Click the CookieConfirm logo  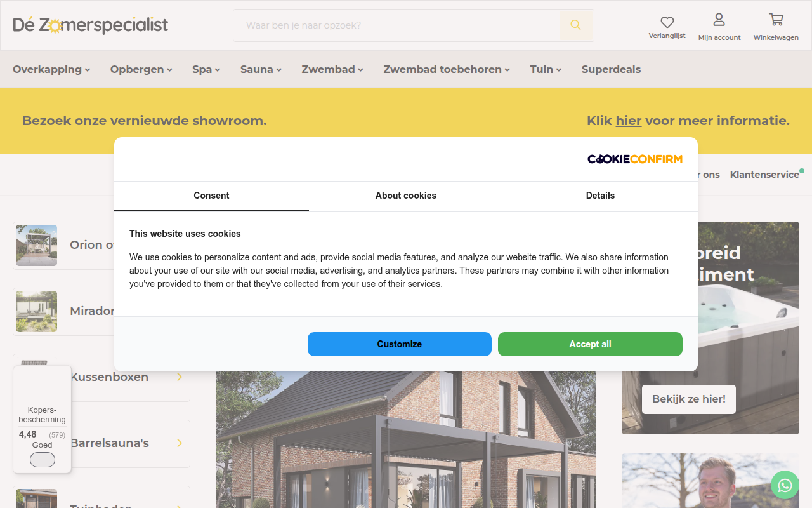tap(635, 159)
